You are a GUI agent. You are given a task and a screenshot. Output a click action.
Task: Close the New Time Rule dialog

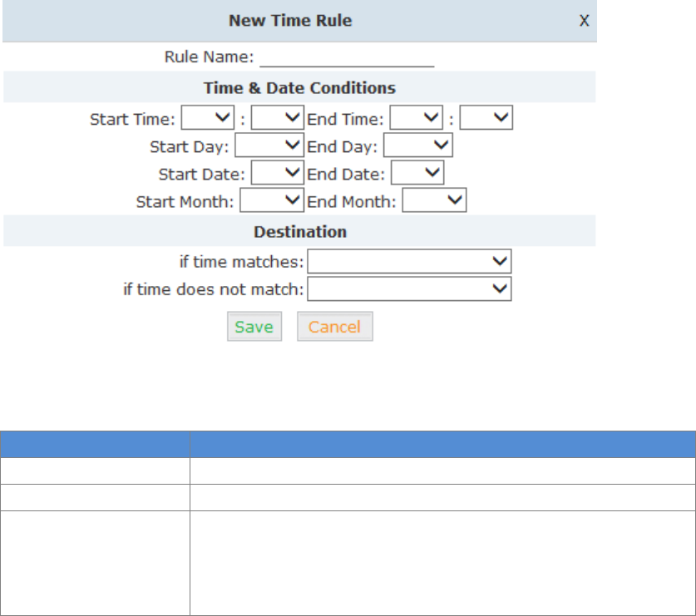pyautogui.click(x=585, y=21)
